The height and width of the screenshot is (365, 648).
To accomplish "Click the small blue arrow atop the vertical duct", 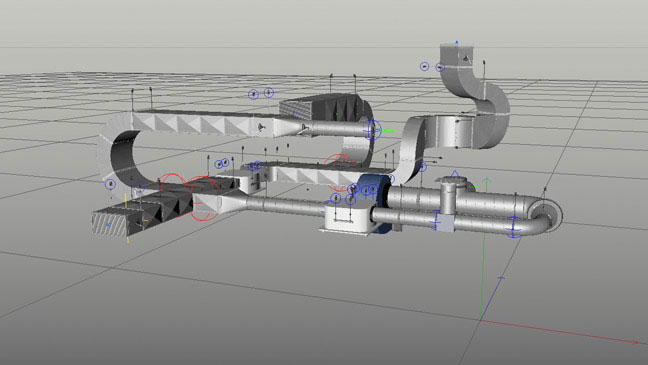I will click(457, 42).
